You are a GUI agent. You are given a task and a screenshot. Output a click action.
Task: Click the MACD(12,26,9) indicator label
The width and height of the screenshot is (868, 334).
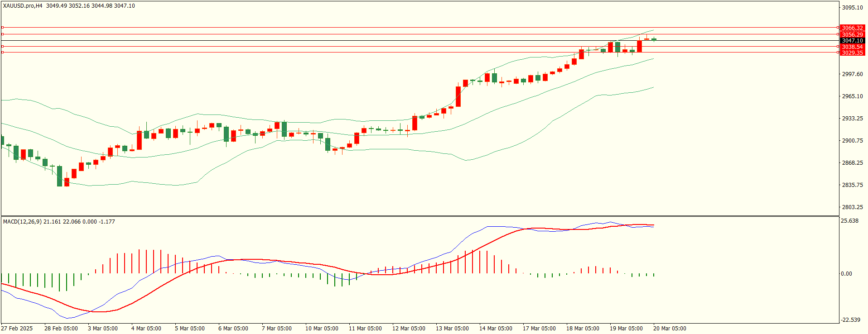pyautogui.click(x=23, y=222)
